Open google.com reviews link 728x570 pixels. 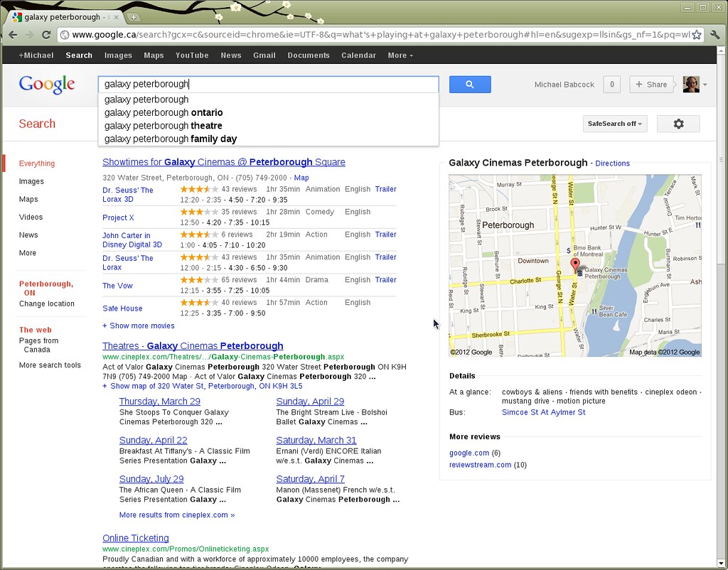469,453
